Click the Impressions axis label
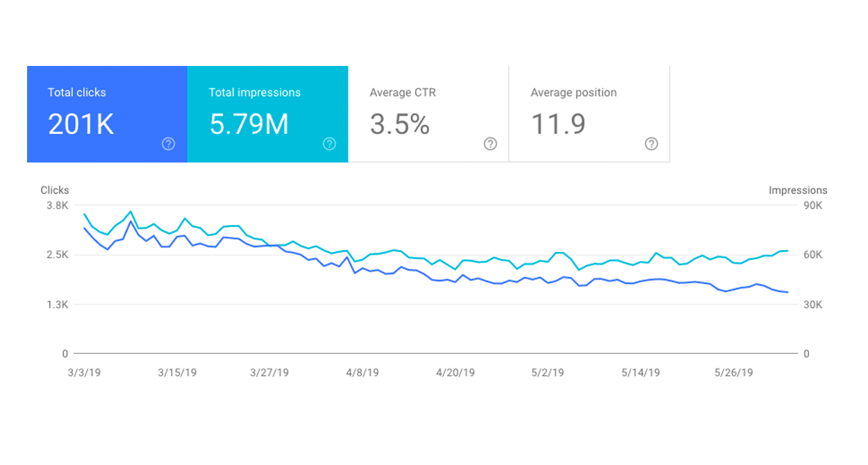This screenshot has width=868, height=465. click(798, 190)
